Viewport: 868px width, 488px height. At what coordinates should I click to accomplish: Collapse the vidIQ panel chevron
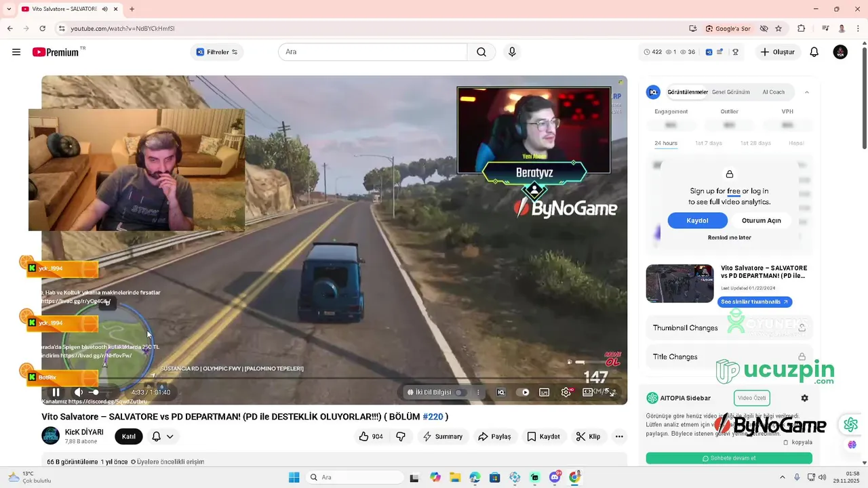[x=807, y=92]
